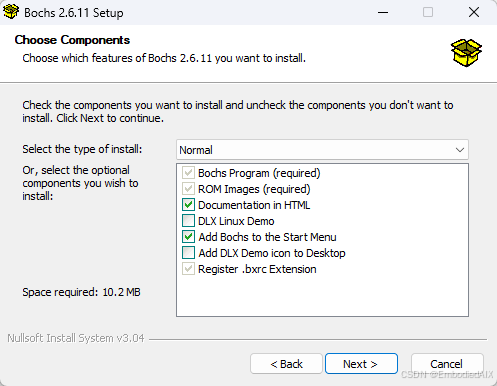Image resolution: width=497 pixels, height=386 pixels.
Task: Uncheck Documentation in HTML
Action: (x=188, y=205)
